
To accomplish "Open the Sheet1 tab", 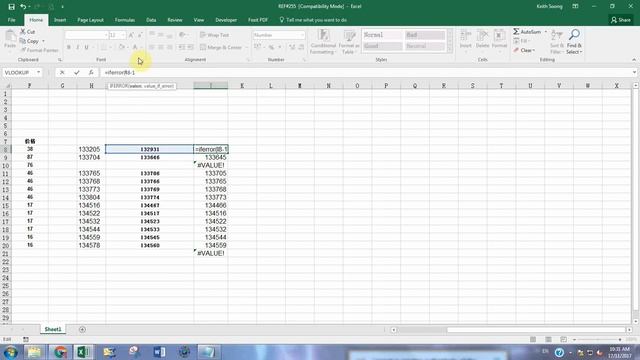I will [53, 329].
